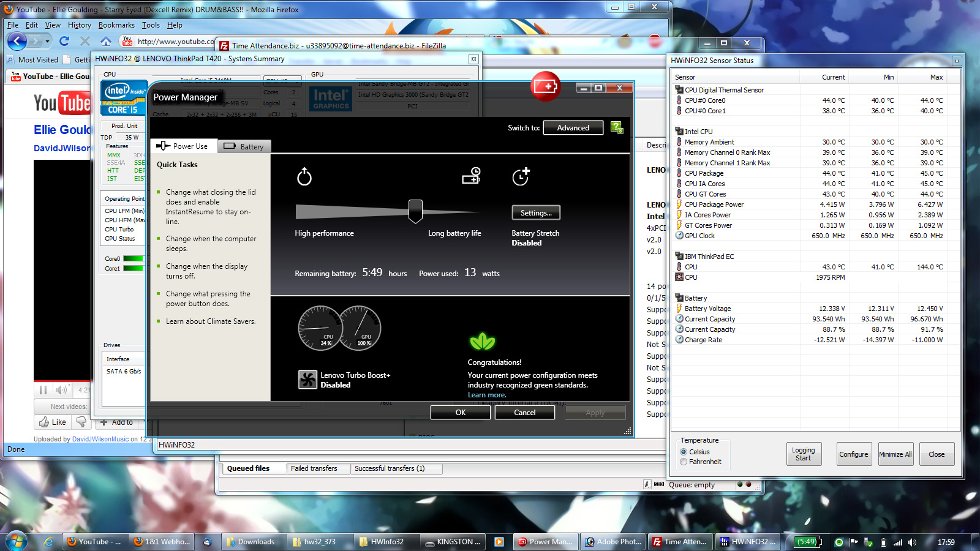
Task: Click the GPU usage gauge
Action: pyautogui.click(x=361, y=328)
